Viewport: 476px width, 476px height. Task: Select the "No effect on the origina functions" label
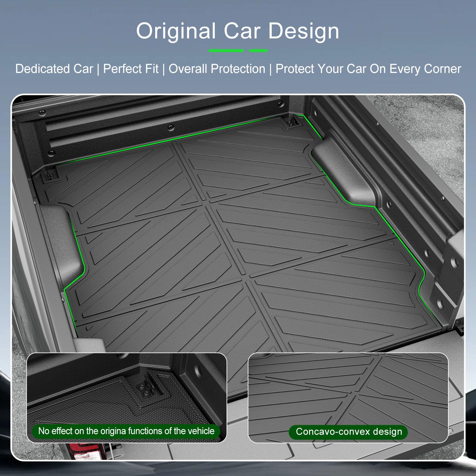[126, 431]
